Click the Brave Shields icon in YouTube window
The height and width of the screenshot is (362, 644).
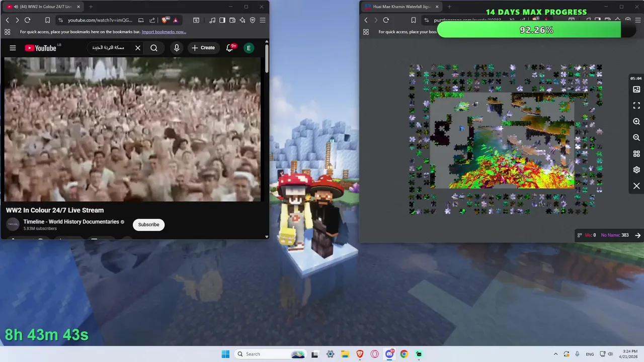pyautogui.click(x=165, y=20)
